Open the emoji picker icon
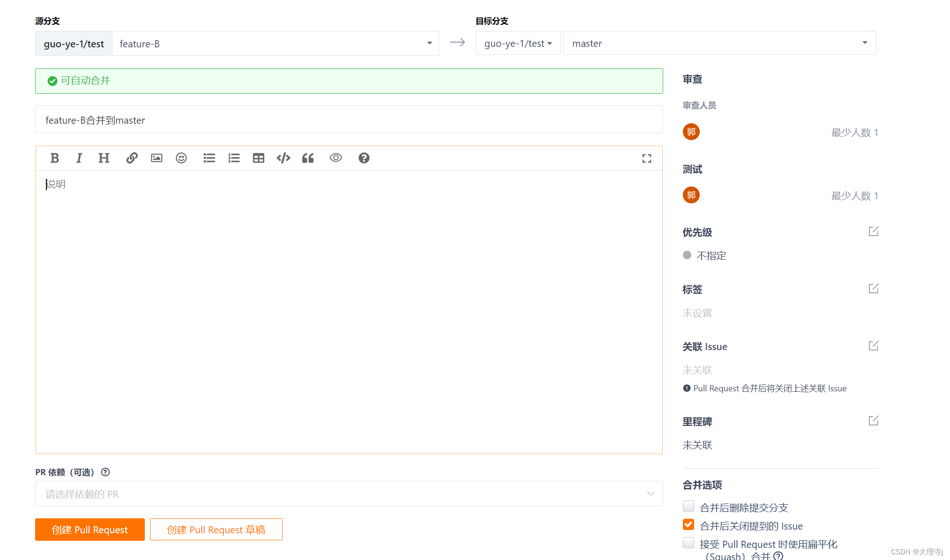Screen dimensions: 950x560 click(181, 158)
